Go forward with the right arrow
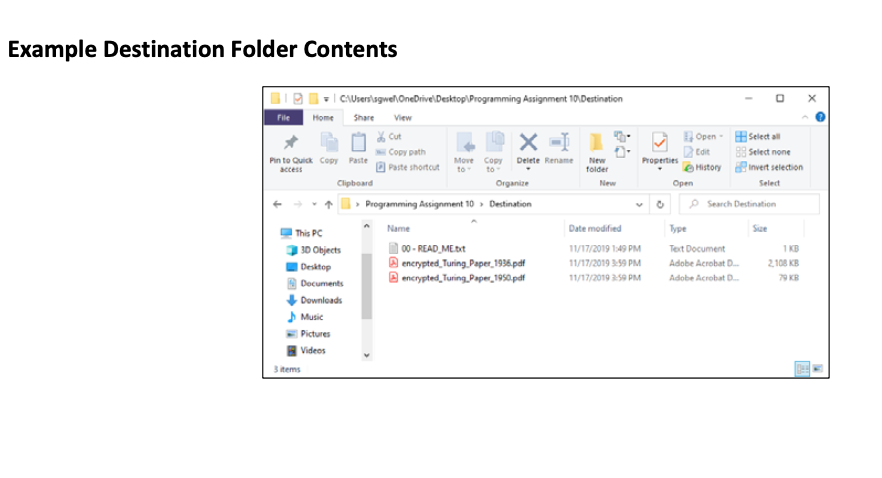882x478 pixels. [298, 204]
